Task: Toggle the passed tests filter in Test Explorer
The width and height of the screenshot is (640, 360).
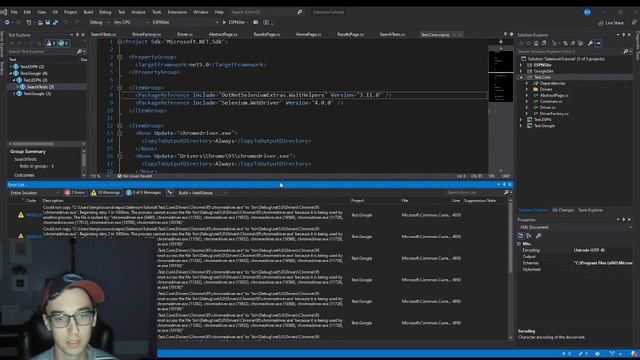Action: [63, 43]
